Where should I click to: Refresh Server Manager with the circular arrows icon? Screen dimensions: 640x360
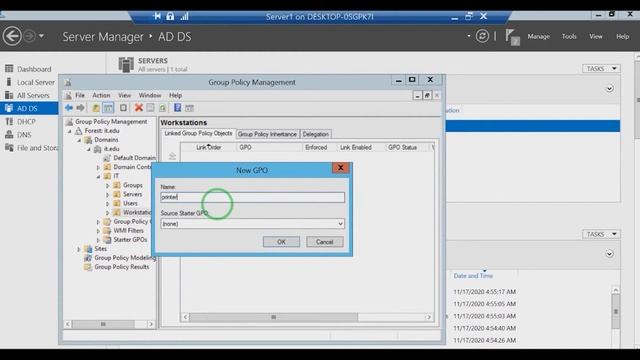[482, 36]
